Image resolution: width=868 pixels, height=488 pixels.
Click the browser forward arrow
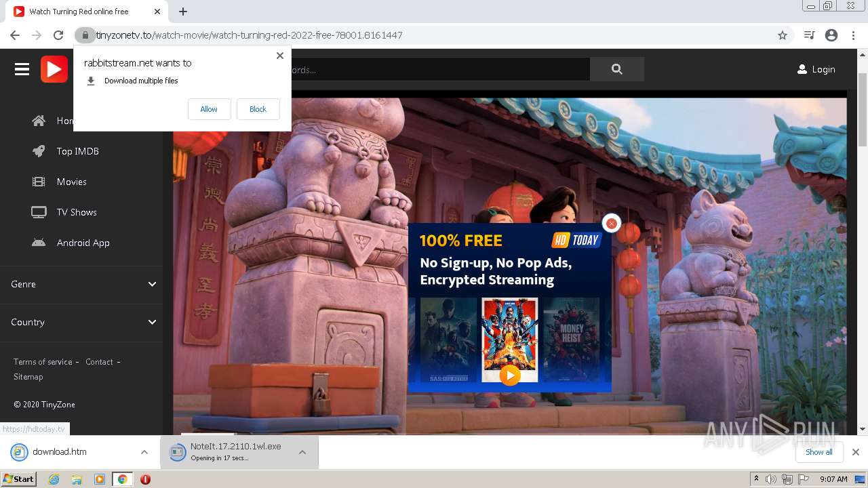(x=37, y=35)
